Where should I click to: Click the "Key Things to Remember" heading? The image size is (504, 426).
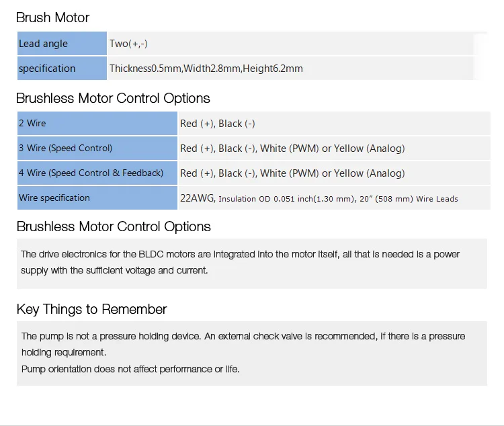pos(91,309)
